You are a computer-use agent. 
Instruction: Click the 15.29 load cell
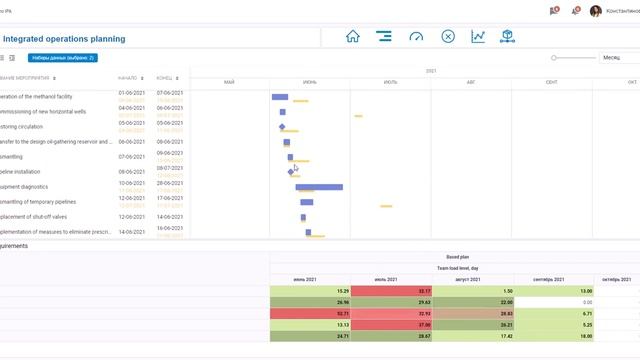tap(310, 291)
